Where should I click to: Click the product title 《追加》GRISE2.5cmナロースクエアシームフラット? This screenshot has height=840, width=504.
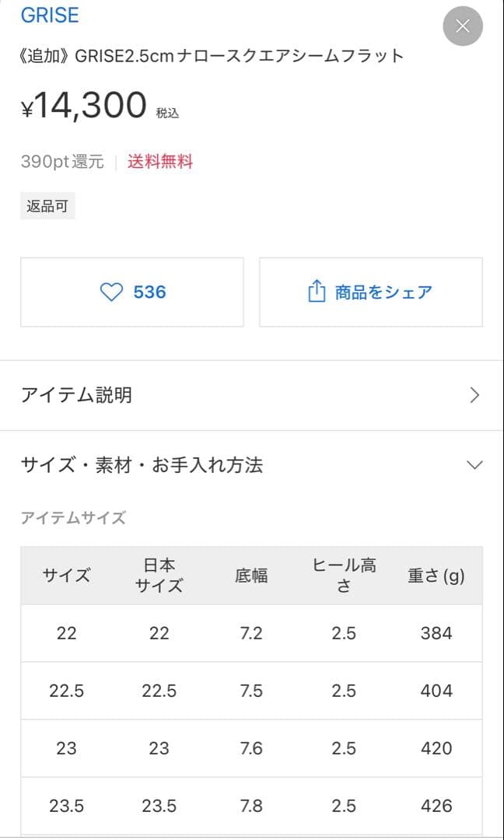212,55
